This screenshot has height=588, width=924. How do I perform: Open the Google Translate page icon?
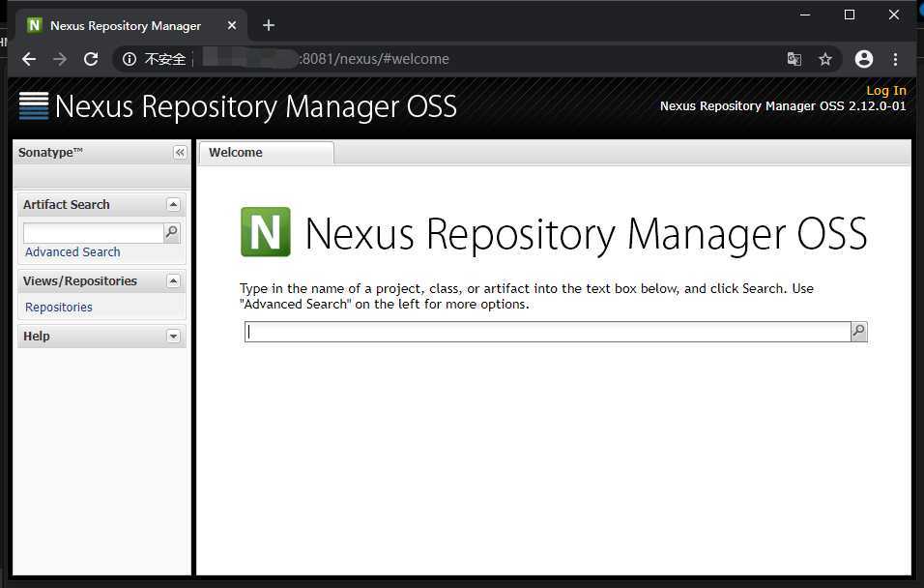click(x=794, y=59)
